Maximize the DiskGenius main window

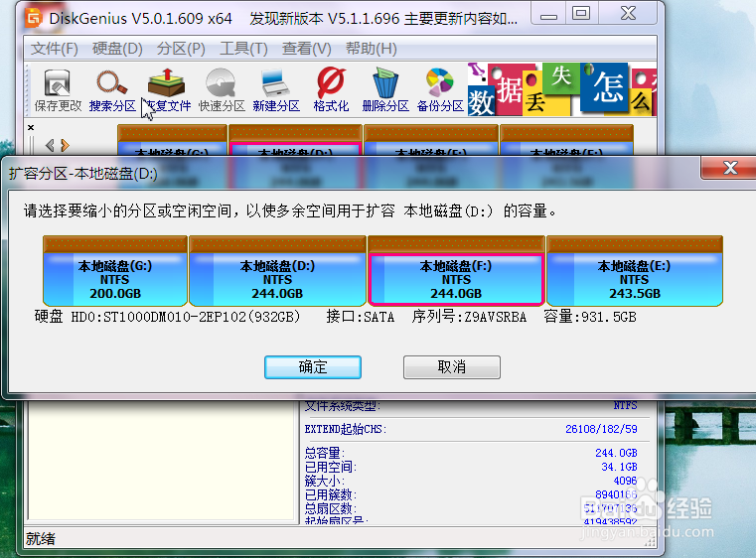(x=581, y=14)
